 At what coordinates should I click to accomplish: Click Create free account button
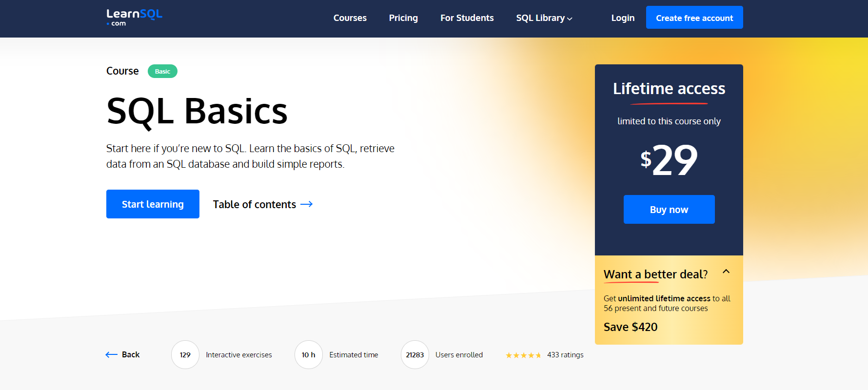click(x=694, y=18)
